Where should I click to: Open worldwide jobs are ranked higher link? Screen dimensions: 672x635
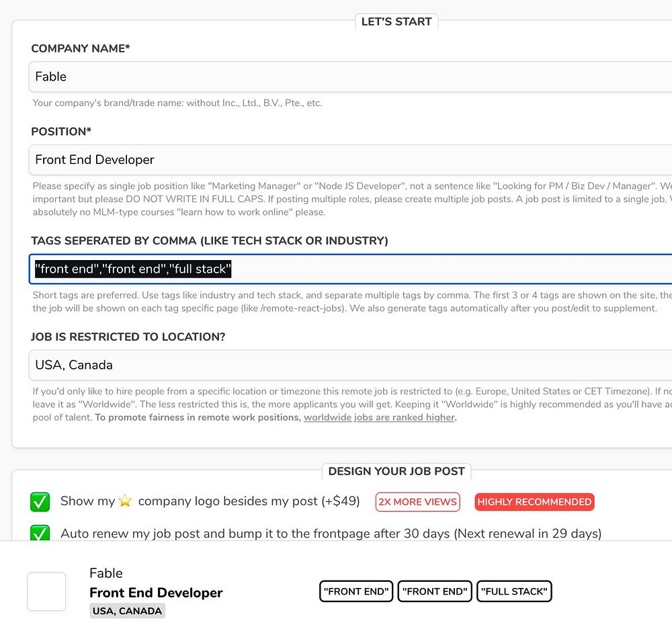pos(380,417)
